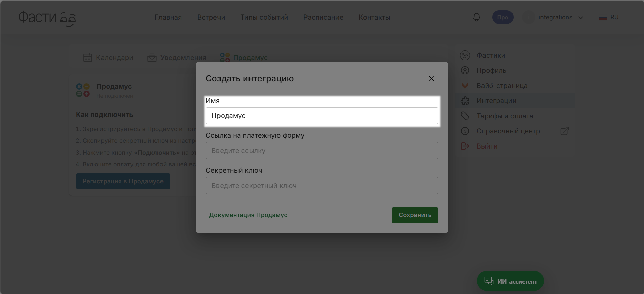Image resolution: width=644 pixels, height=294 pixels.
Task: Close the Создать интеграцию dialog
Action: [431, 78]
